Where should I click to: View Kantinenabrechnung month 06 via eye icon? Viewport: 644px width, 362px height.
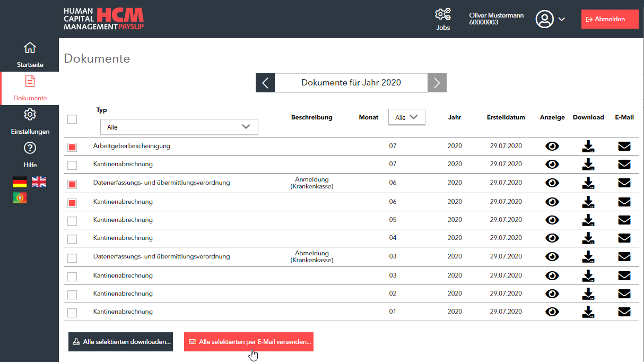point(552,202)
